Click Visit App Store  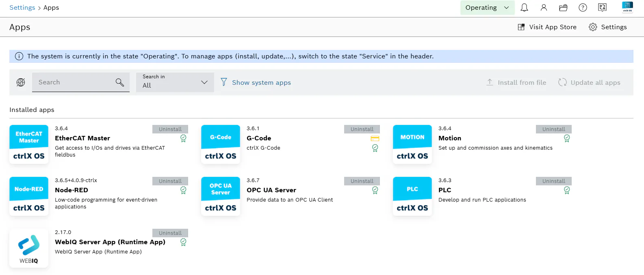point(547,27)
